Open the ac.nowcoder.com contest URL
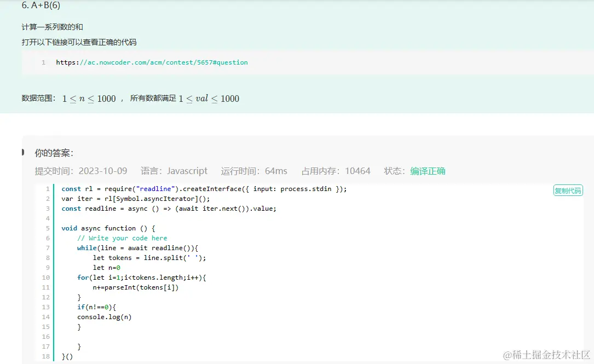 tap(152, 62)
